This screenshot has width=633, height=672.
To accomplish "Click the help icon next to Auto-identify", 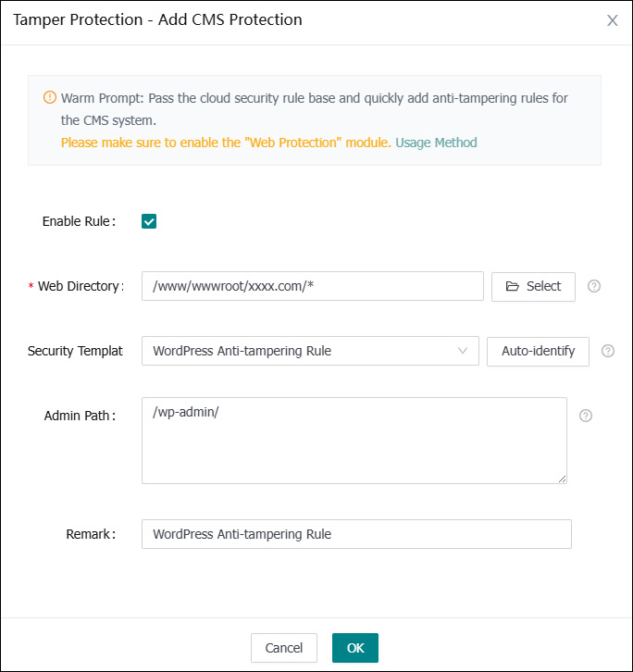I will pos(608,351).
